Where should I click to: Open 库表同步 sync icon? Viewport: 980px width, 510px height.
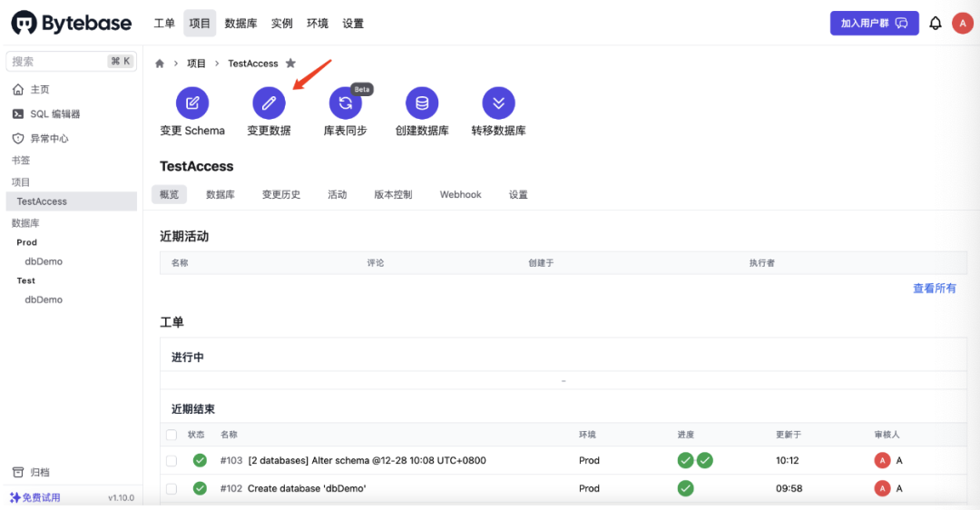click(x=346, y=103)
